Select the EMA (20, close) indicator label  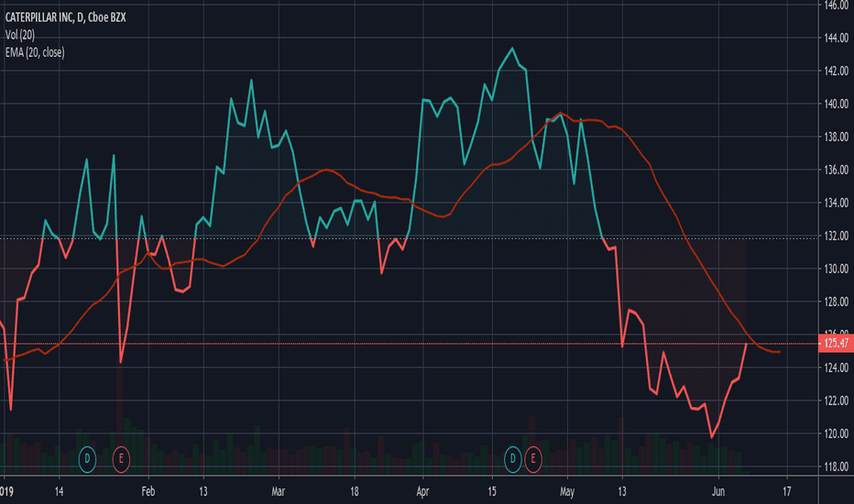35,52
